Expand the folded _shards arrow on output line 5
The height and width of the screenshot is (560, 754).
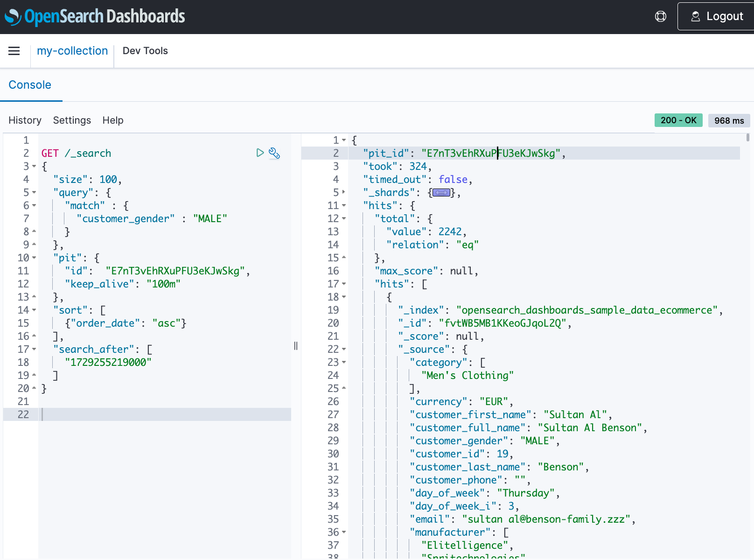(344, 192)
